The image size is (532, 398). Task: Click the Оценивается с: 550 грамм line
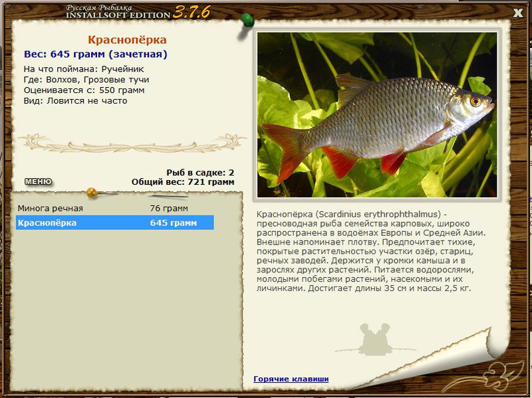84,90
